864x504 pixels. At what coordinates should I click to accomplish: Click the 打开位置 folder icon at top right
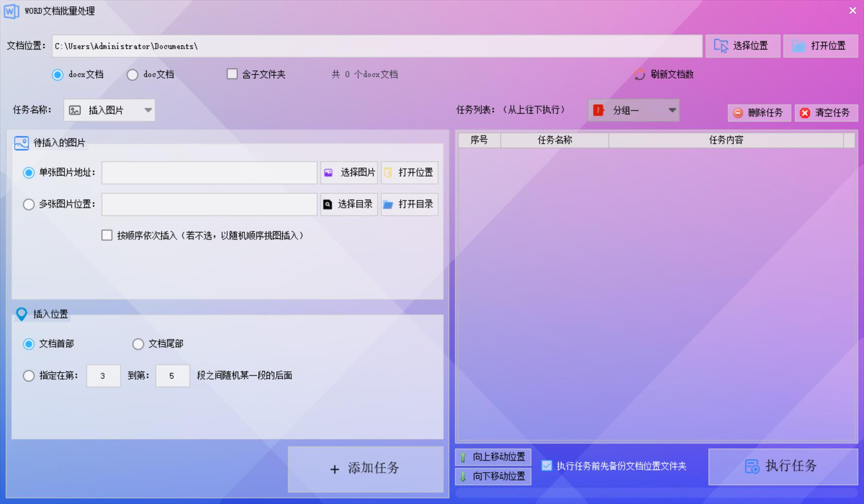[799, 46]
